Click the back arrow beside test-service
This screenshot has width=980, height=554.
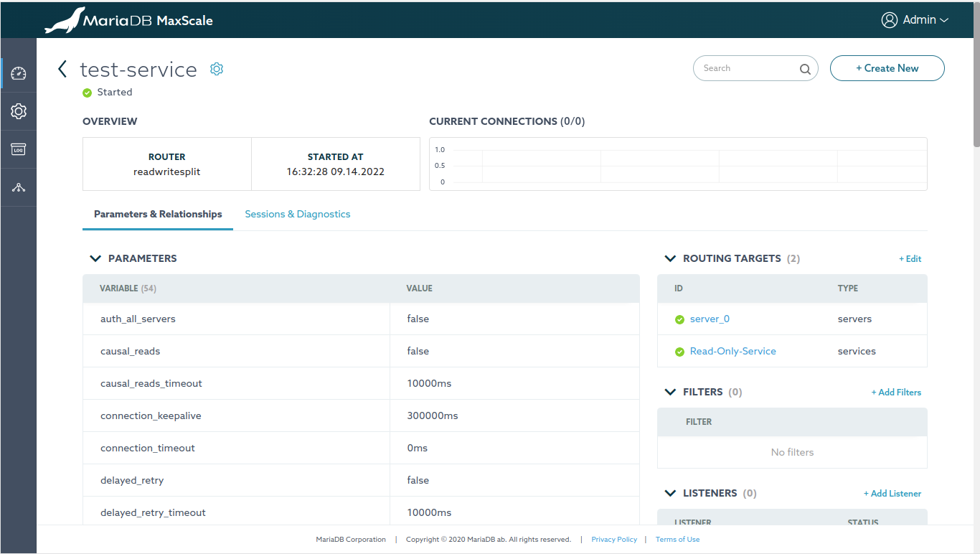[x=62, y=69]
